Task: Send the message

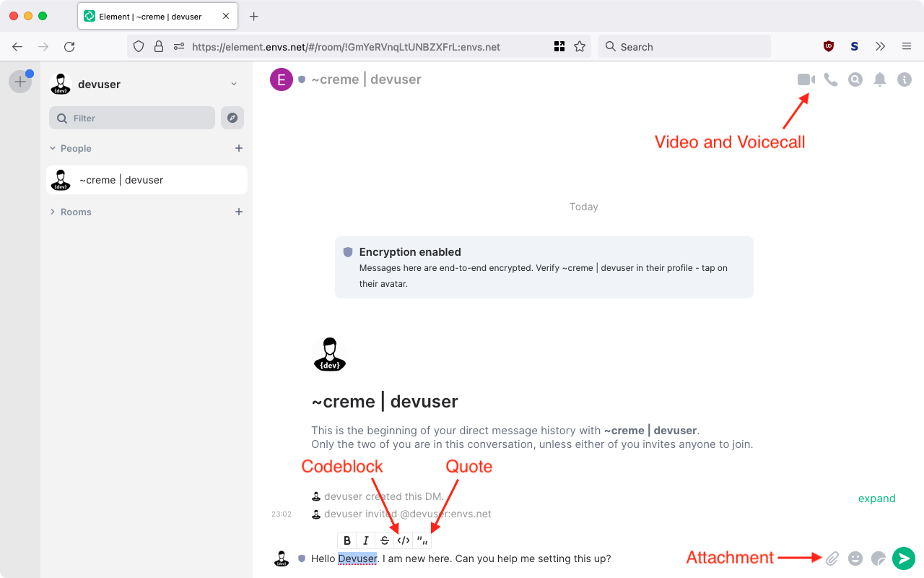Action: [904, 558]
